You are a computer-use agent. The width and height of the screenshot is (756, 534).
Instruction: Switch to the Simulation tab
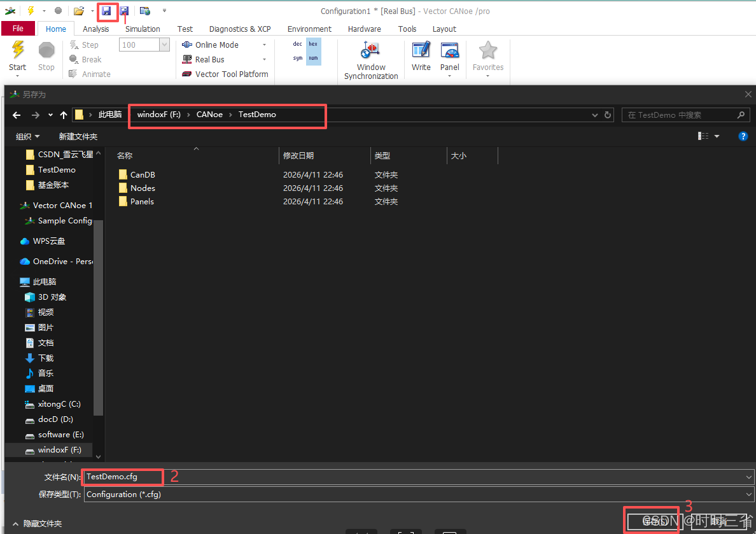point(143,29)
